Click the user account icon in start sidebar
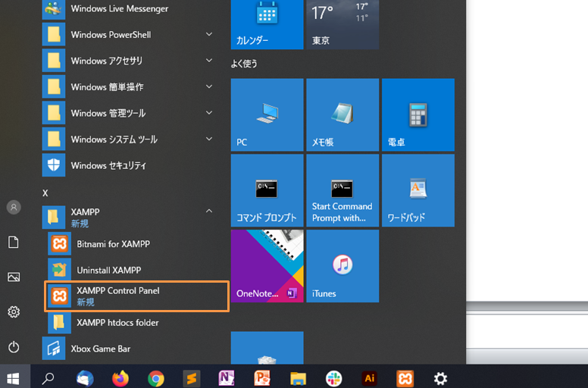Screen dimensions: 588x388 pos(14,208)
